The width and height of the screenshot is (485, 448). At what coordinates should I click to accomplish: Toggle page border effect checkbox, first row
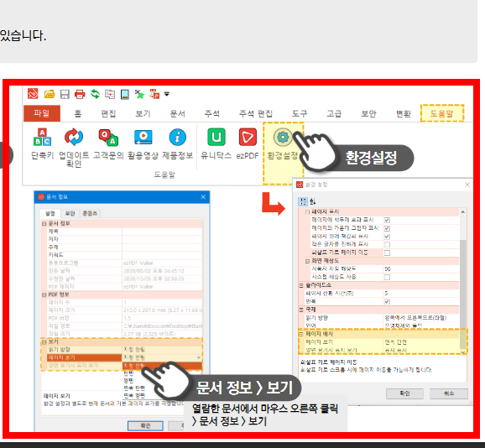pyautogui.click(x=387, y=220)
